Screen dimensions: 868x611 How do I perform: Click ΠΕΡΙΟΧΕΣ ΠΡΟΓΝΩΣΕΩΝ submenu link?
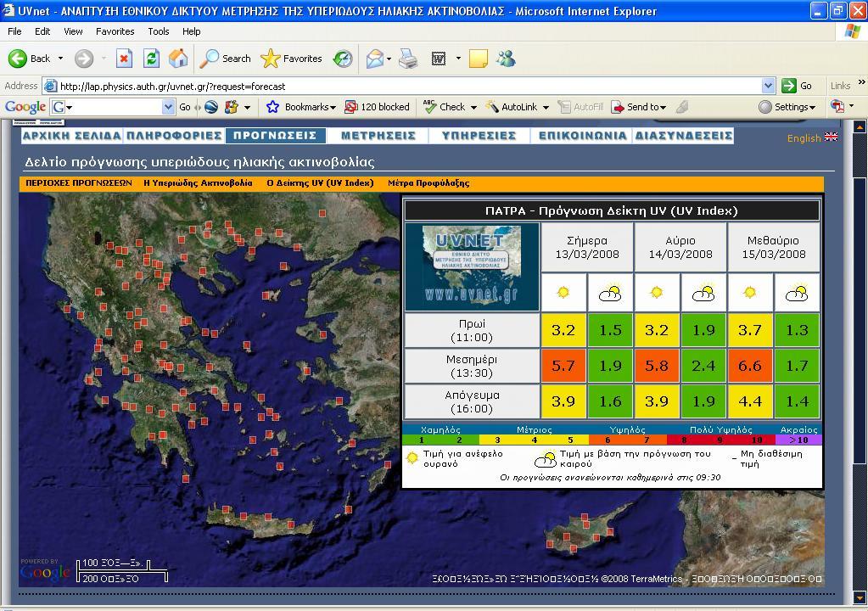pyautogui.click(x=79, y=182)
